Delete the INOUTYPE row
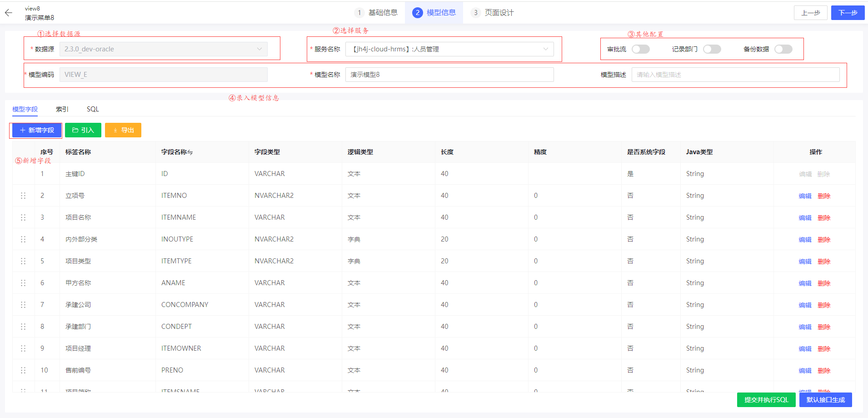The width and height of the screenshot is (868, 418). click(824, 240)
